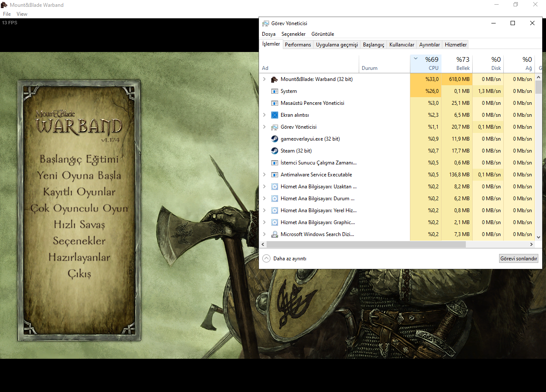
Task: Choose Hızlı Savaş in Warband menu
Action: pyautogui.click(x=79, y=225)
